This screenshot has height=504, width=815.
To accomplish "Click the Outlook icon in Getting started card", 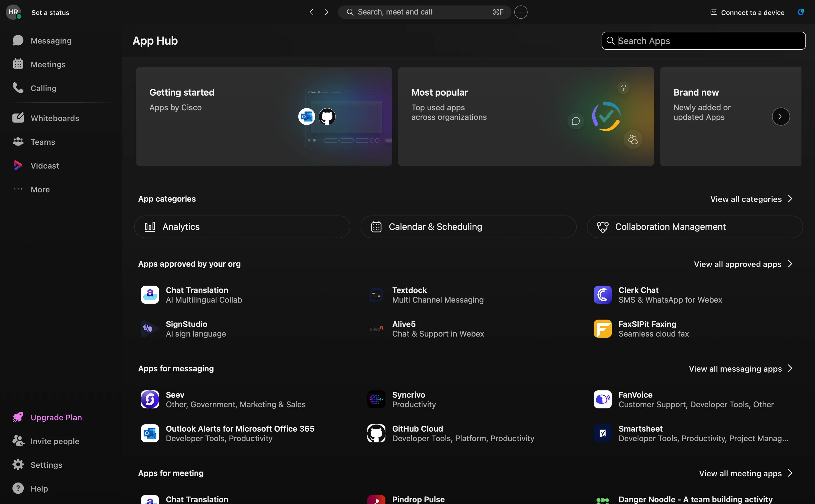I will (x=306, y=116).
